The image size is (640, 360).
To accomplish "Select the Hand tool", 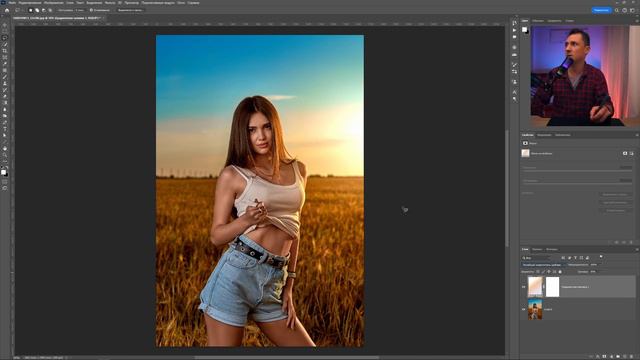I will coord(5,149).
